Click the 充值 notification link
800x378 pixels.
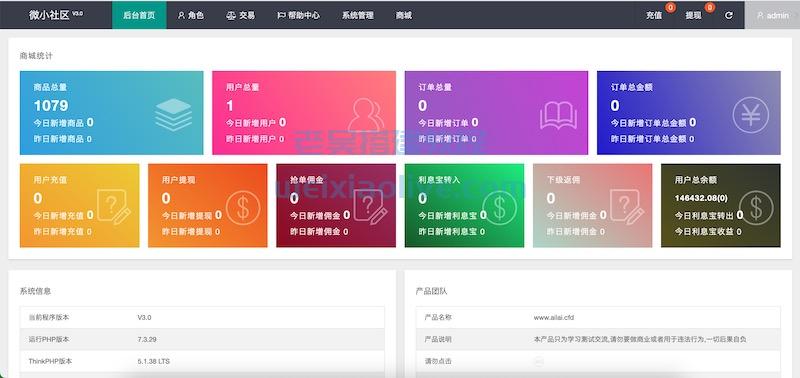[x=654, y=15]
